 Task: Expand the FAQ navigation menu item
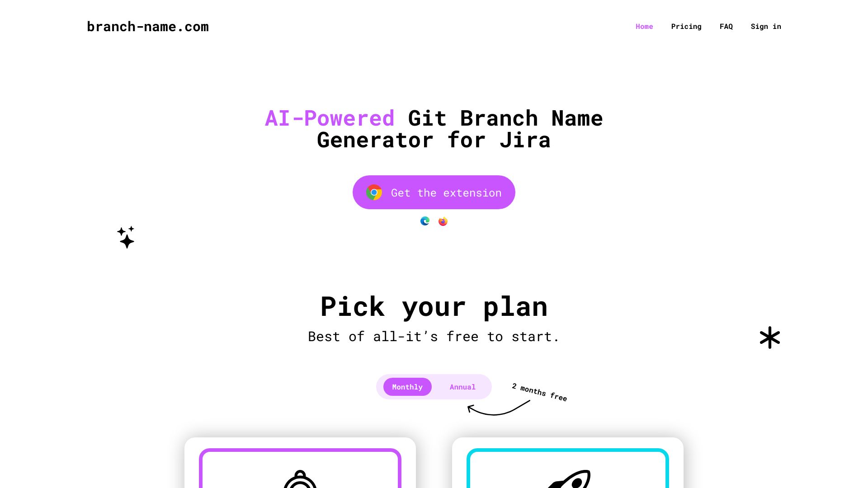(726, 26)
